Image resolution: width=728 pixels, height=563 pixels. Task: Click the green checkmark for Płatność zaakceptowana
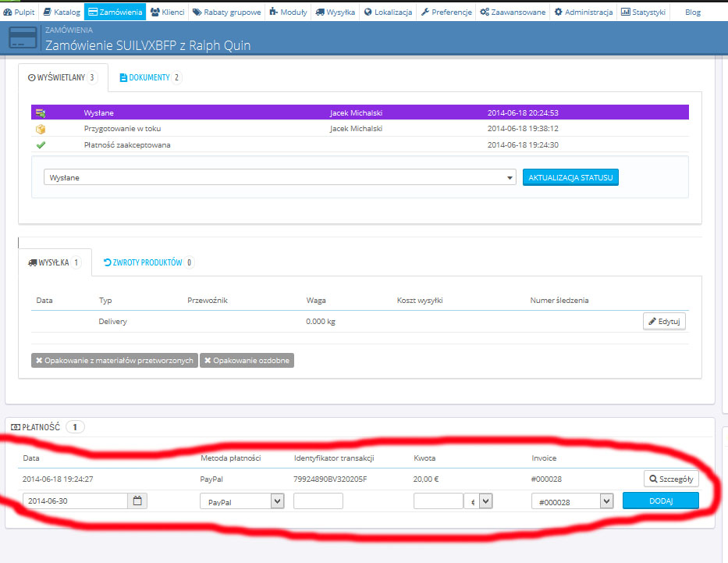[x=41, y=145]
